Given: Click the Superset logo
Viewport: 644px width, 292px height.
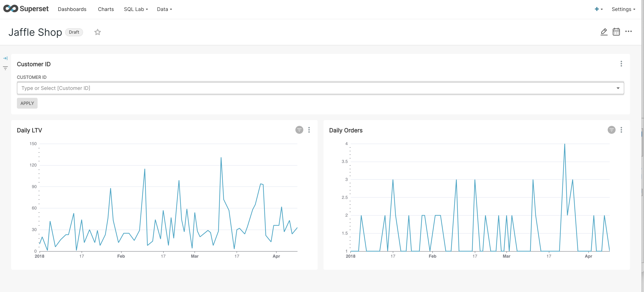Looking at the screenshot, I should [26, 9].
